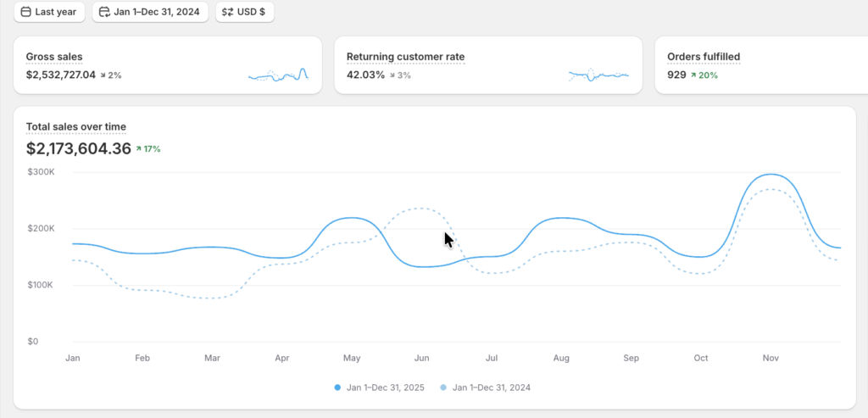The image size is (868, 418).
Task: Click the down arrow beside Returning customer 3%
Action: point(392,75)
